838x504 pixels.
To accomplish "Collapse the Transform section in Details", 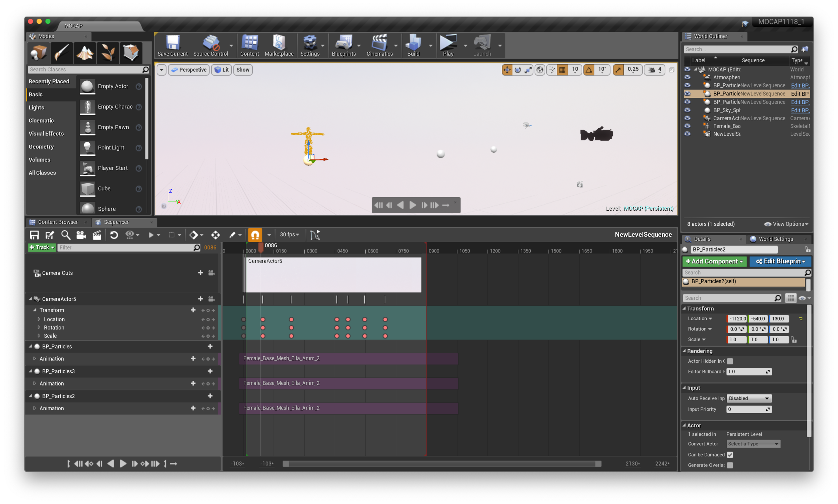I will tap(684, 308).
